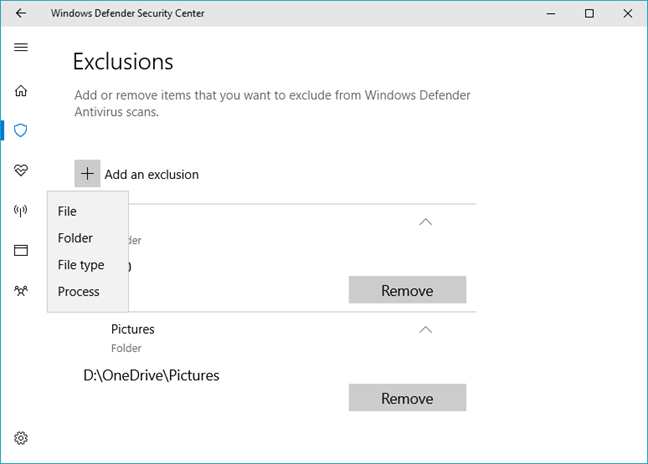Open the Home section icon
Image resolution: width=648 pixels, height=464 pixels.
[21, 90]
